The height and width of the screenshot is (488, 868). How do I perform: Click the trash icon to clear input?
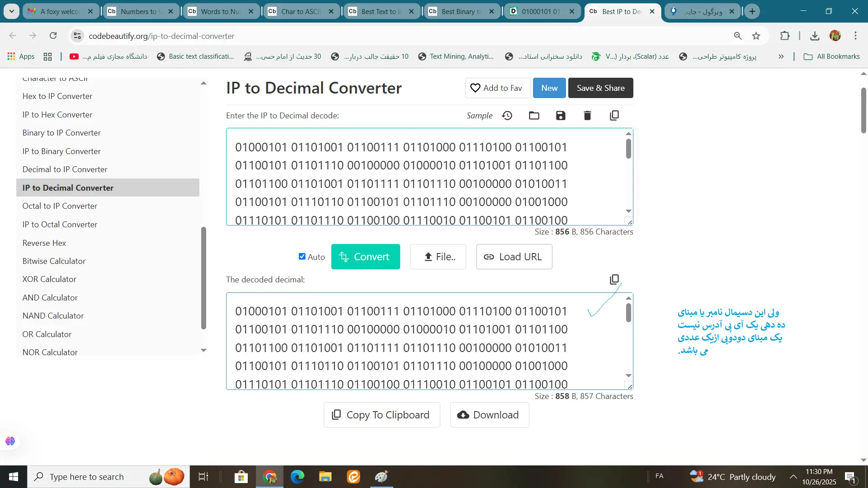click(587, 116)
